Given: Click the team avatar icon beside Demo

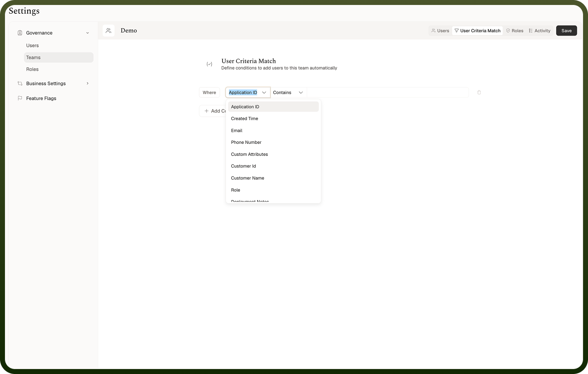Looking at the screenshot, I should coord(109,31).
